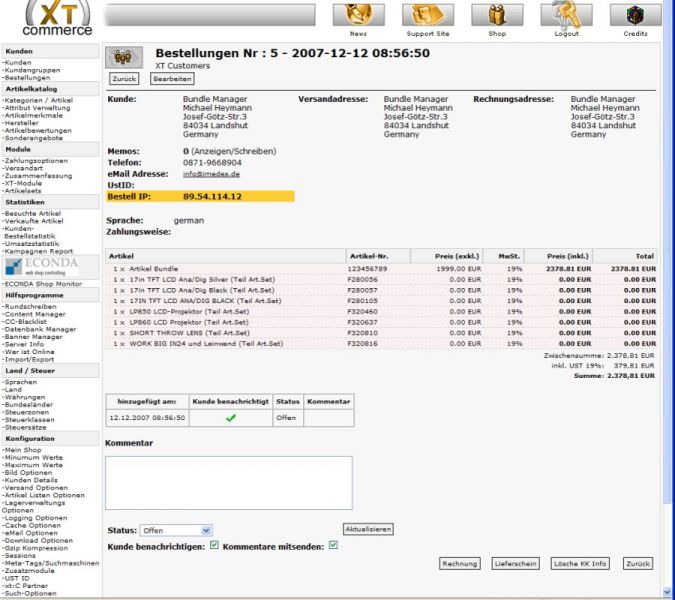Open Steuersätze in the sidebar
This screenshot has width=675, height=600.
(25, 427)
